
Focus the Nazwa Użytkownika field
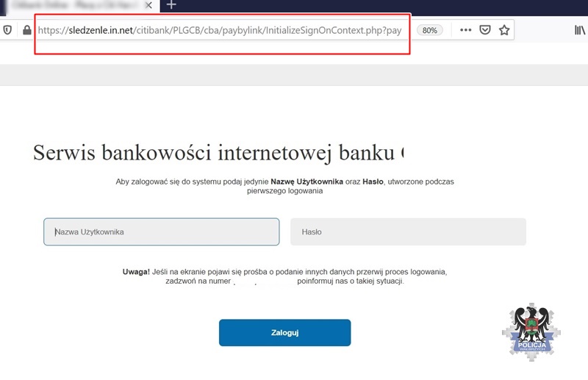click(x=162, y=232)
